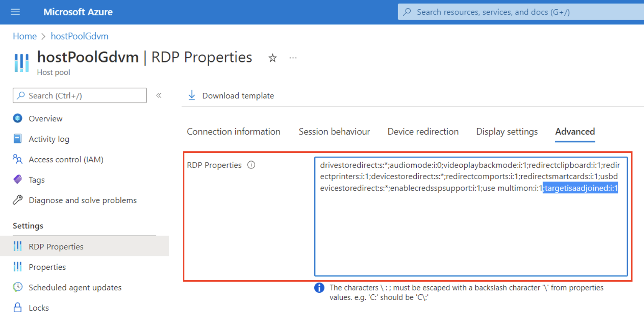Open Locks menu item

(x=39, y=308)
